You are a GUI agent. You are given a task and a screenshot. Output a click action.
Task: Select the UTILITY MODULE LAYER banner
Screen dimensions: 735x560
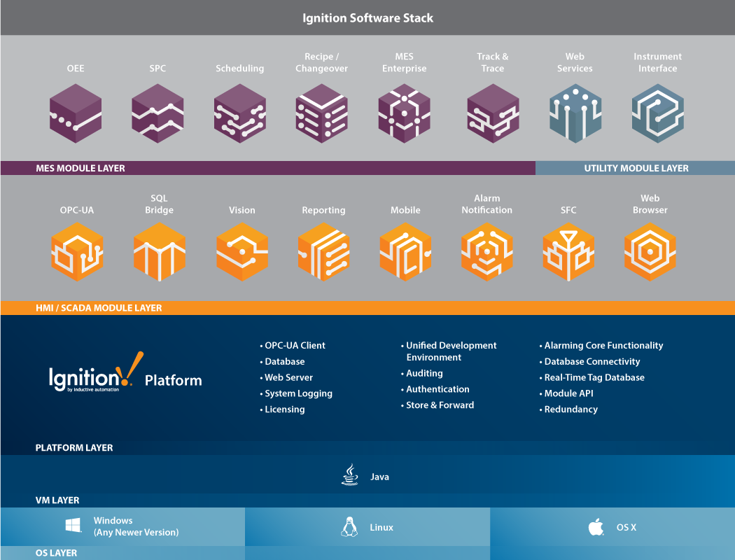[634, 168]
